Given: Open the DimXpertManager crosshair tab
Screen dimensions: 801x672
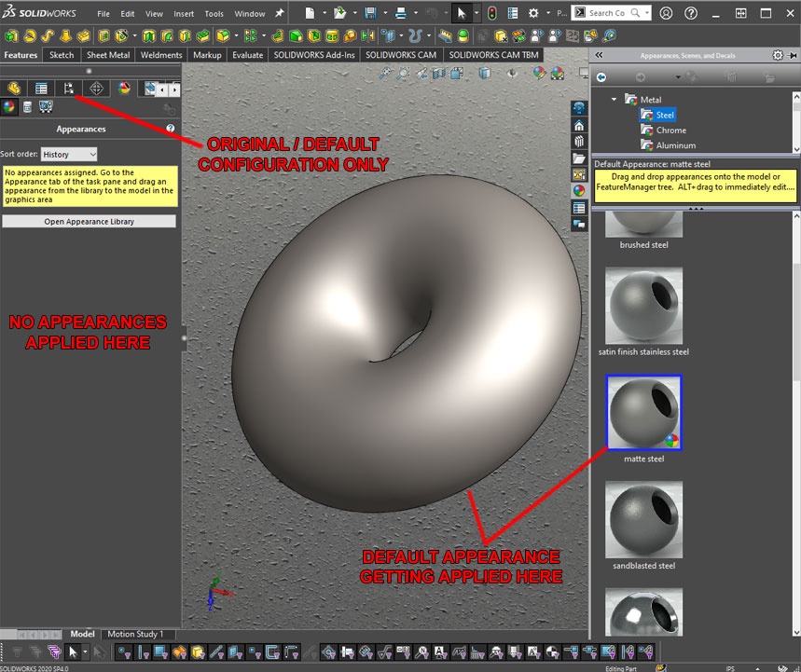Looking at the screenshot, I should point(97,89).
